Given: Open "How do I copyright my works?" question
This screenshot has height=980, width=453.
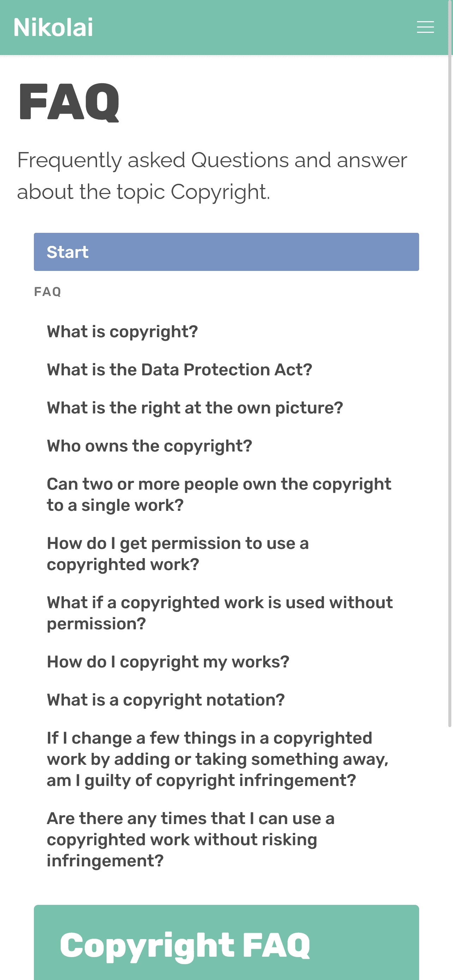Looking at the screenshot, I should 168,661.
